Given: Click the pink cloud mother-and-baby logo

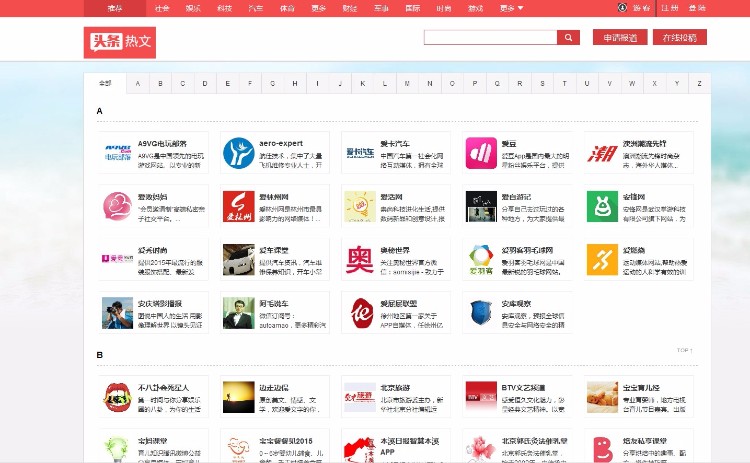Looking at the screenshot, I should pyautogui.click(x=117, y=206).
